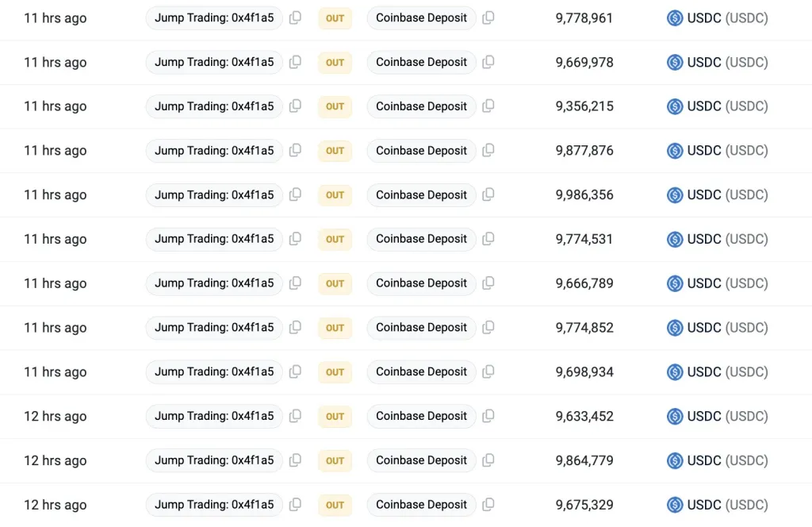Select the 9,778,961 amount value
Viewport: 812px width, 527px height.
[584, 17]
